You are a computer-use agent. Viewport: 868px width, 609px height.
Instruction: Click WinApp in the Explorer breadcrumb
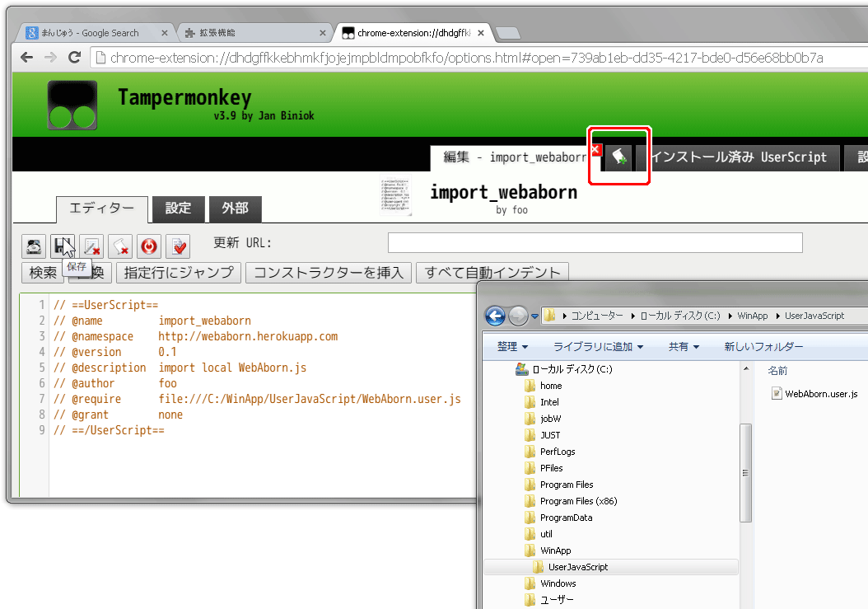(x=753, y=316)
